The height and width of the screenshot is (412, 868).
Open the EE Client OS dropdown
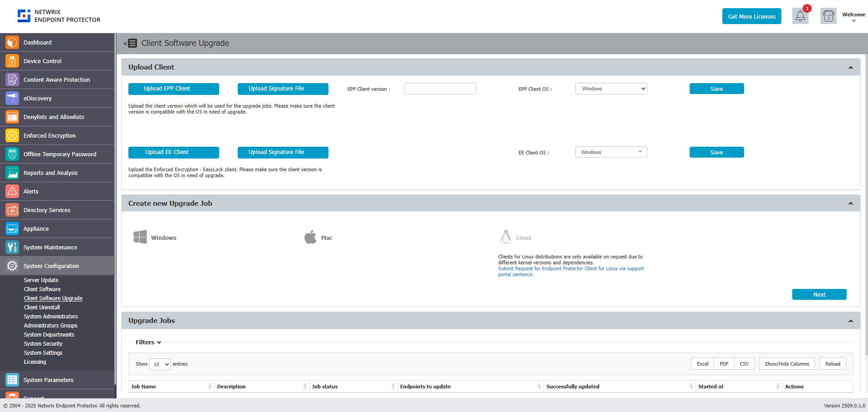click(x=611, y=152)
